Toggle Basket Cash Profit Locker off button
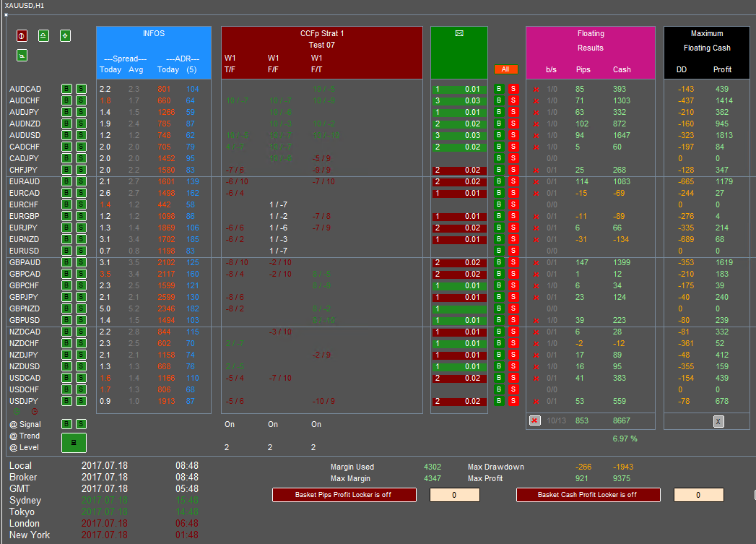756x544 pixels. click(x=588, y=495)
